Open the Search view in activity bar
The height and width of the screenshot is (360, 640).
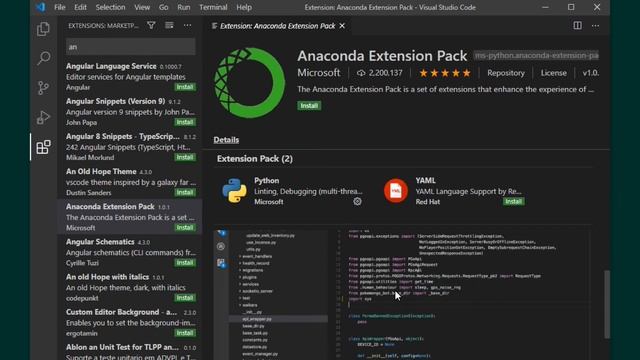point(43,58)
